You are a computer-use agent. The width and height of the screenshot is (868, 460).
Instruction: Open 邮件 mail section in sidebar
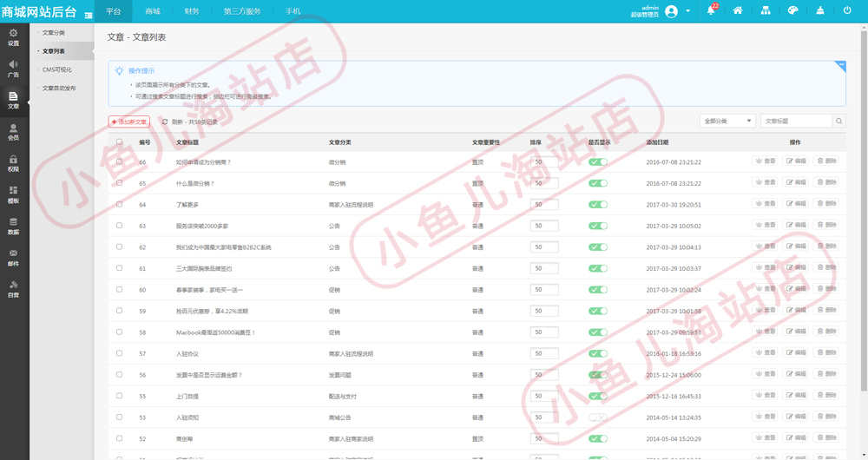click(x=13, y=258)
